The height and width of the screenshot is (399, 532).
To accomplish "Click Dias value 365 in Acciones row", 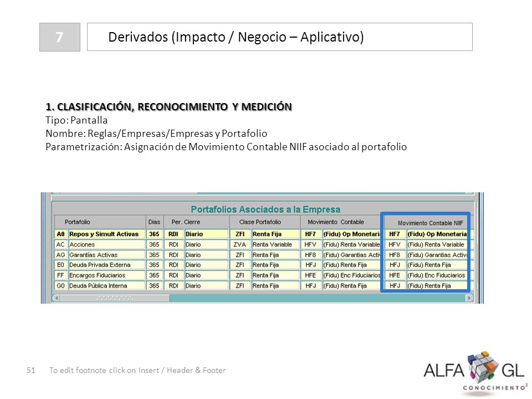I will [155, 244].
